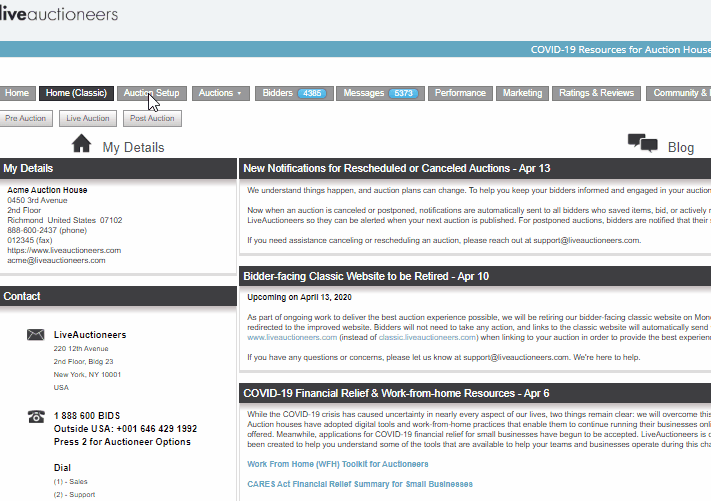Open the Community tab
The width and height of the screenshot is (711, 501).
[679, 93]
